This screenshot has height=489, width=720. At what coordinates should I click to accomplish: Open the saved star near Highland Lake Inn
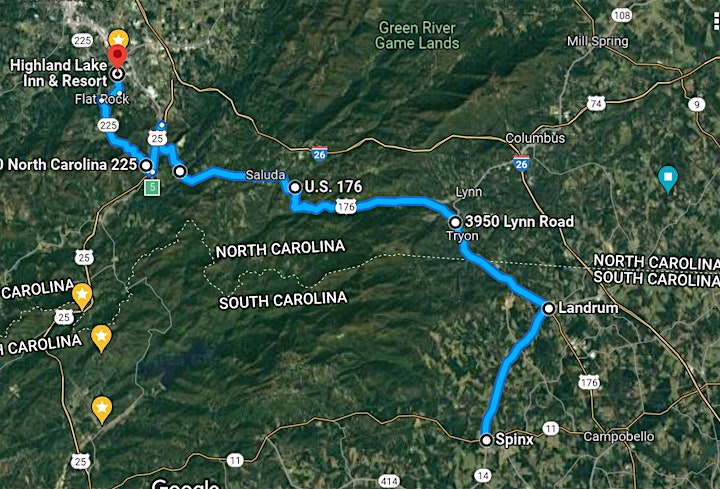coord(118,39)
